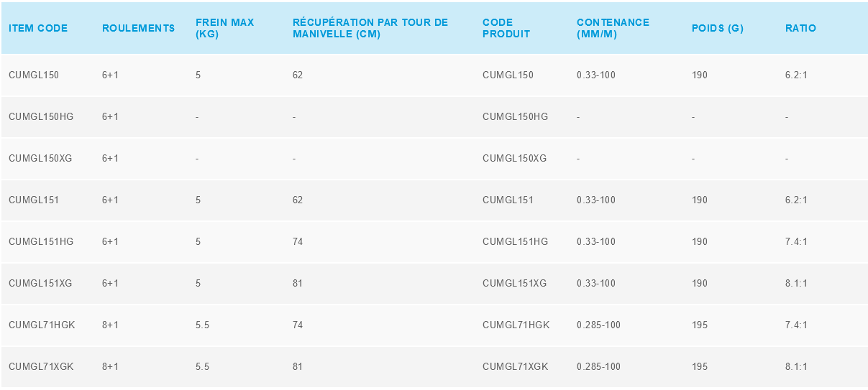
Task: Select the RATIO column header
Action: click(800, 29)
